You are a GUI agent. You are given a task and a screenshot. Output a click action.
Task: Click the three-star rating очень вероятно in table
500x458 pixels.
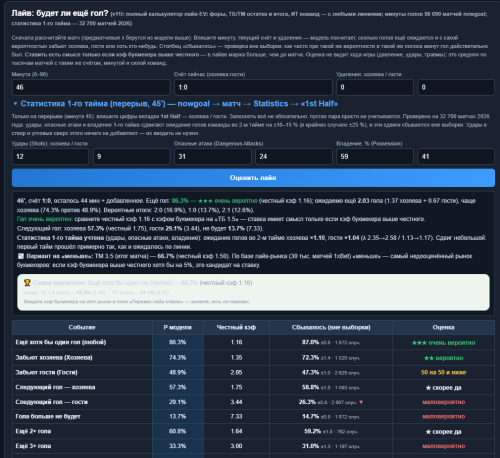(x=443, y=343)
